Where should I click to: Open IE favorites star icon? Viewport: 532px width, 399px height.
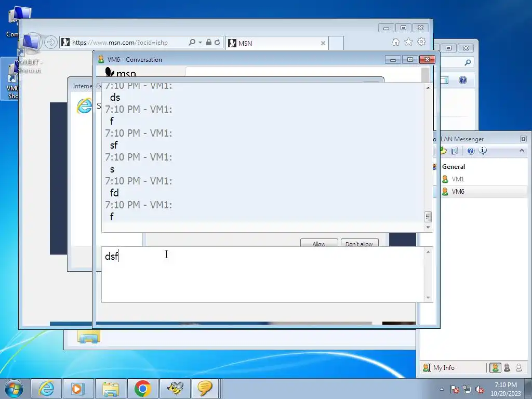pos(408,42)
